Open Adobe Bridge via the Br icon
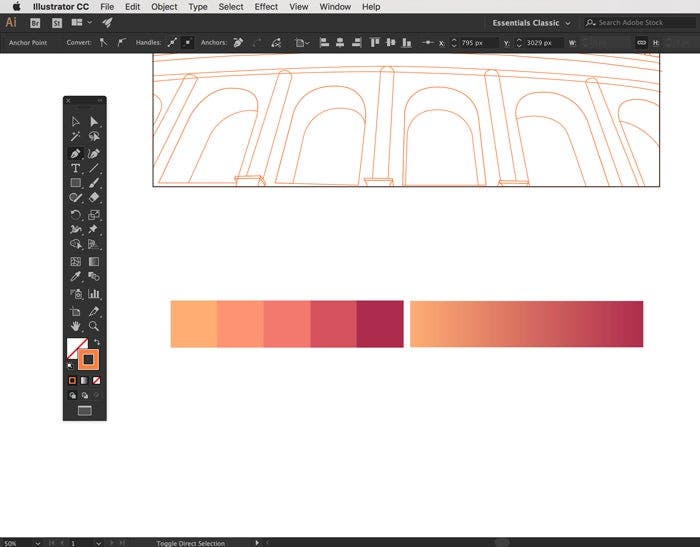 (x=36, y=22)
